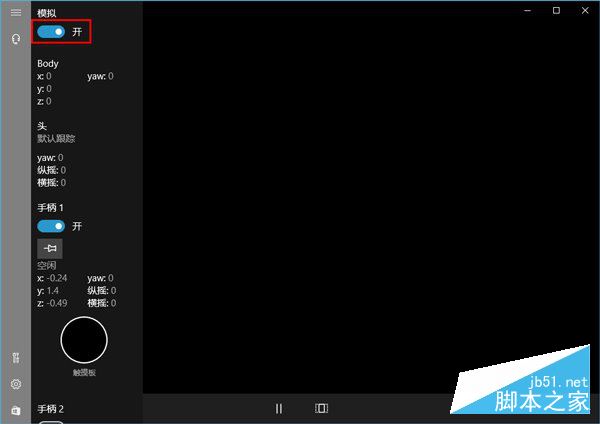Open the Microsoft Store icon in sidebar
This screenshot has height=424, width=600.
[15, 410]
